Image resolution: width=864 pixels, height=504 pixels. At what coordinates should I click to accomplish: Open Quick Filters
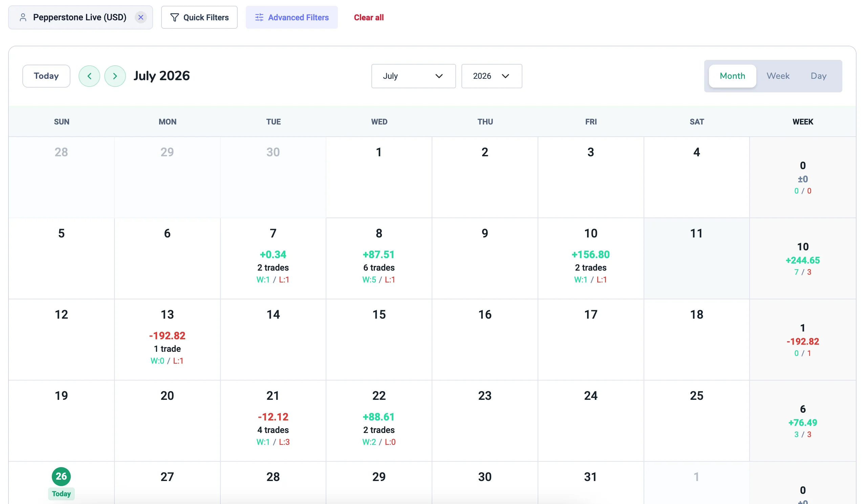tap(199, 18)
